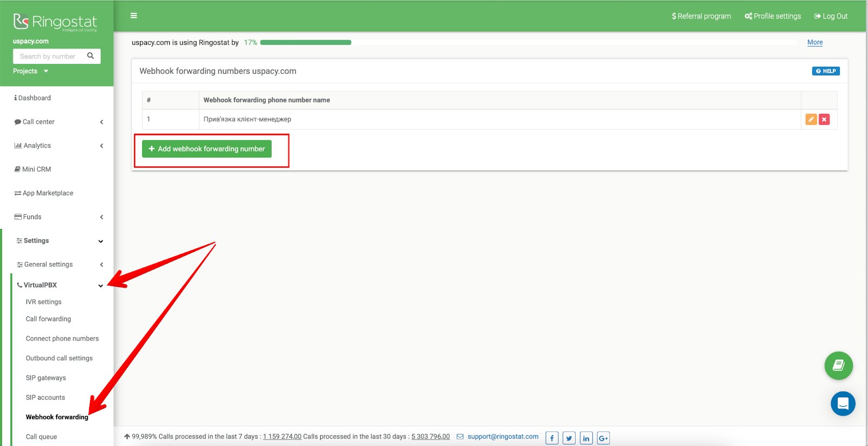The image size is (868, 446).
Task: Open the HELP badge
Action: tap(826, 71)
